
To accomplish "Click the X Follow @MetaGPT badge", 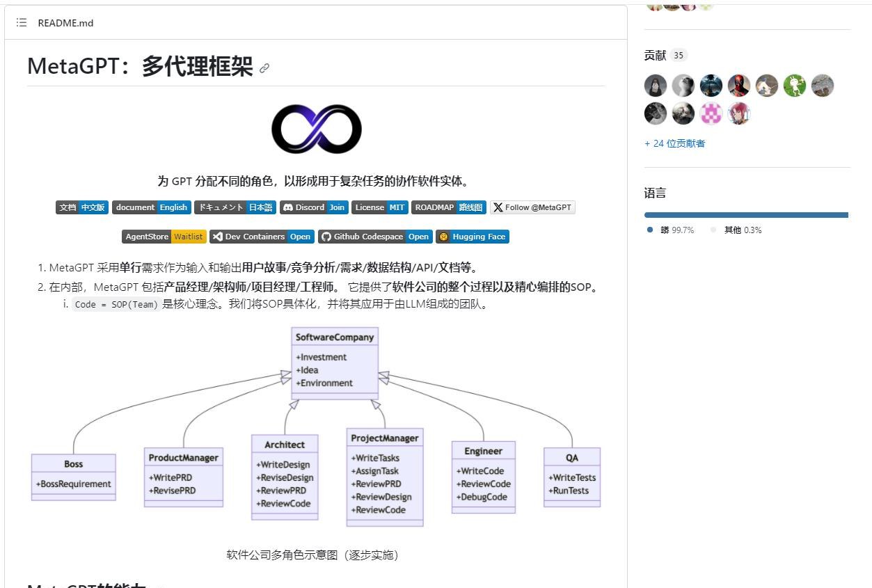I will coord(532,207).
